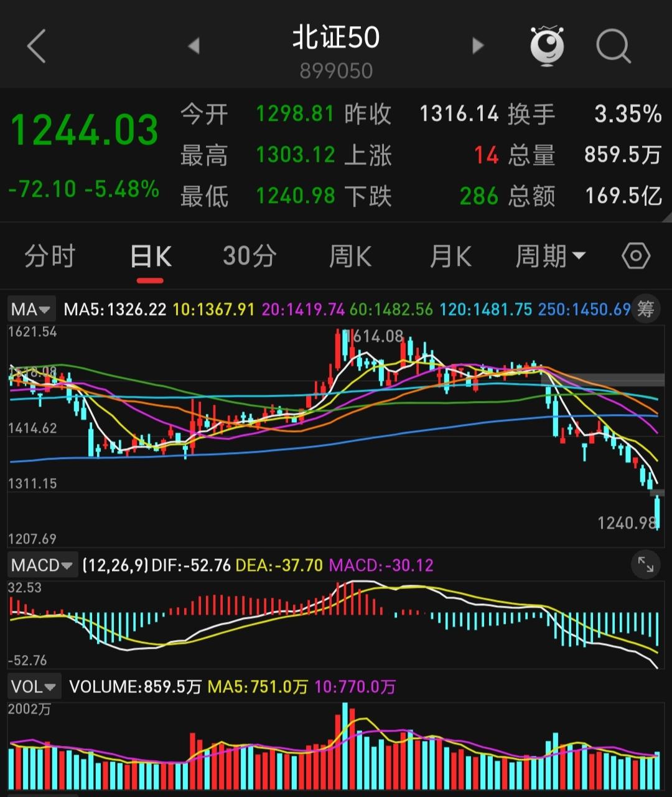
Task: Open search with the magnifier icon
Action: [614, 47]
